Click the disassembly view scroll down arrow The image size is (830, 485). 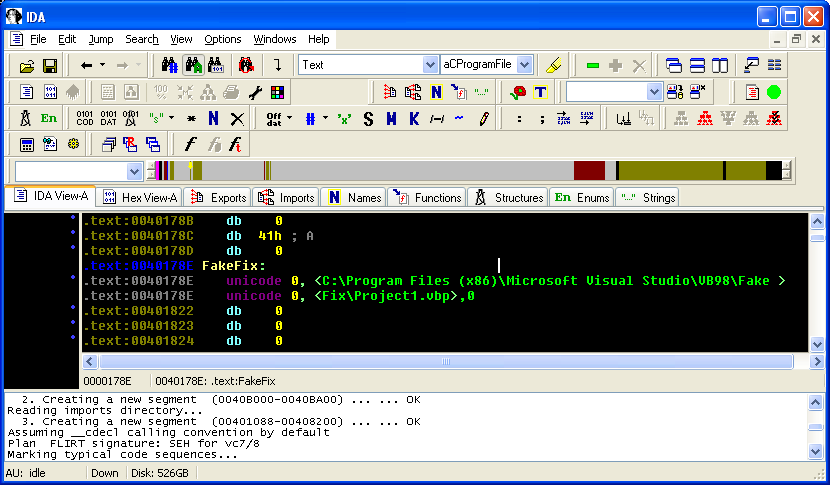coord(817,345)
